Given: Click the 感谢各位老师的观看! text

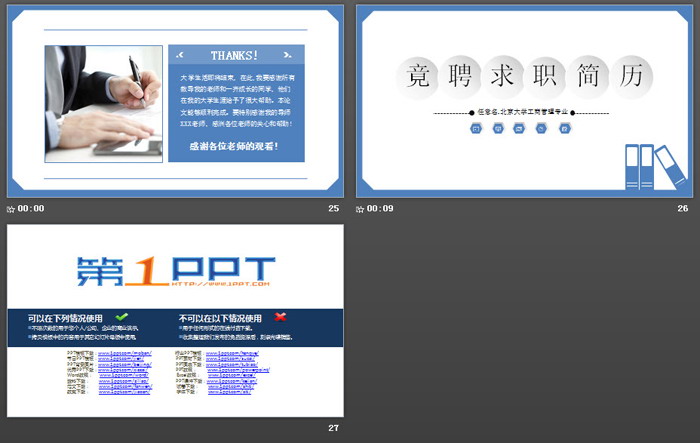Looking at the screenshot, I should 234,146.
